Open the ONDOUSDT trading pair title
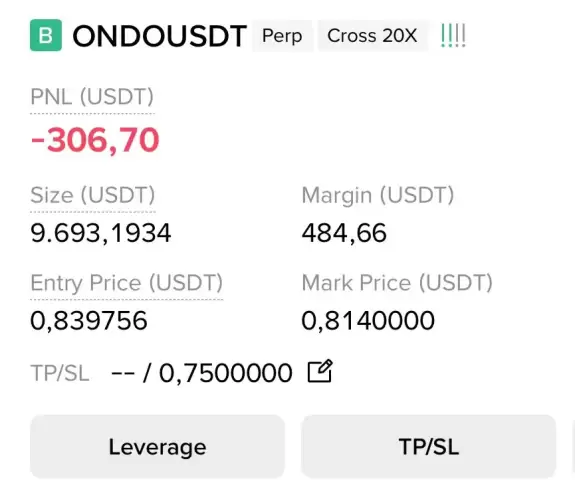 [160, 36]
